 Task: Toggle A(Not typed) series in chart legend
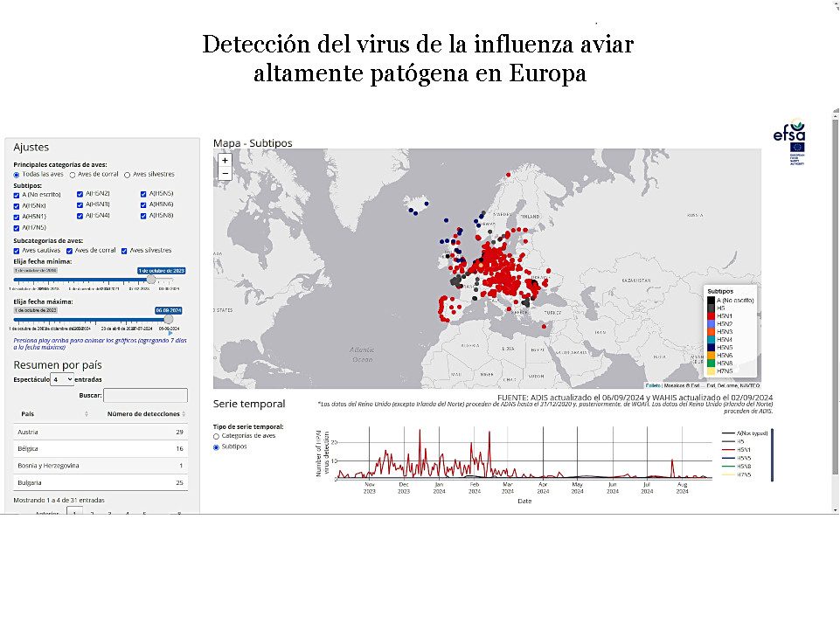click(745, 433)
